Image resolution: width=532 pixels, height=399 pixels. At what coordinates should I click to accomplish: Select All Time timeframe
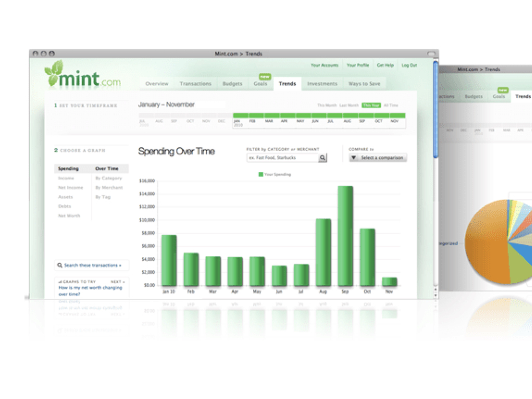point(391,105)
